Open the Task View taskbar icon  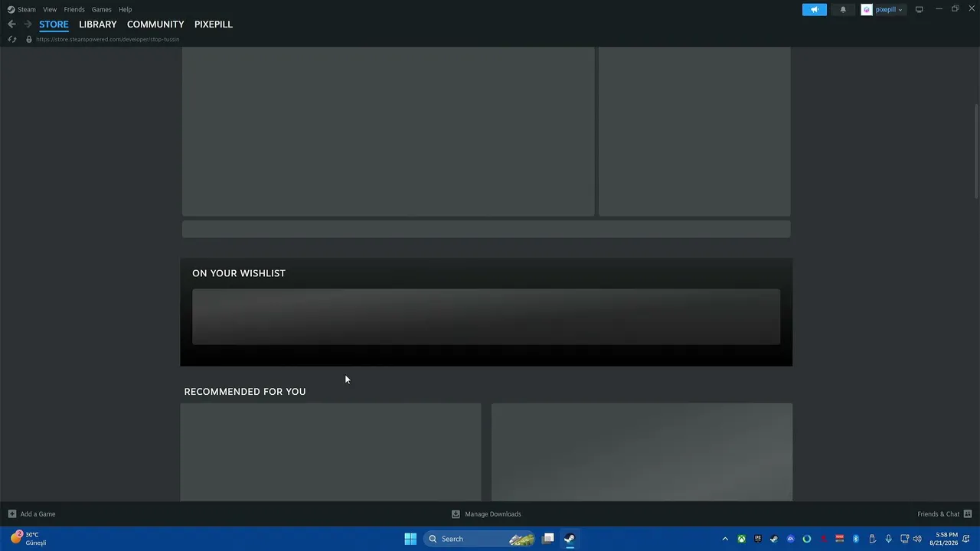coord(548,539)
